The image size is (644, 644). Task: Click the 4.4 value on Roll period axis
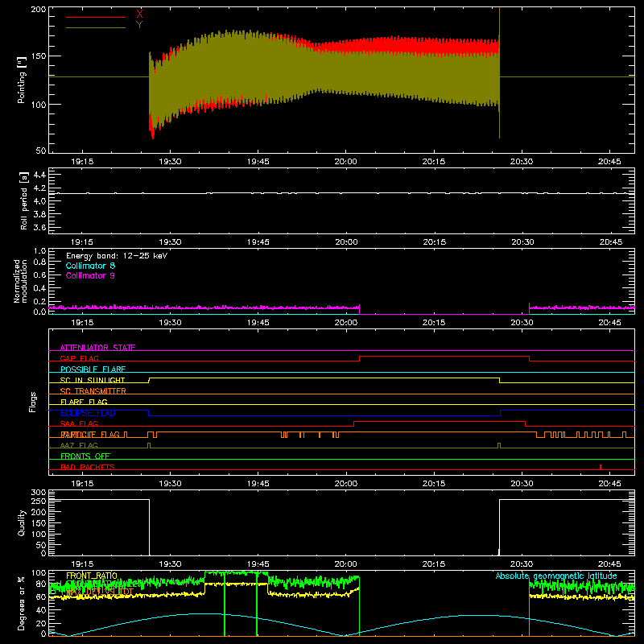(x=39, y=175)
